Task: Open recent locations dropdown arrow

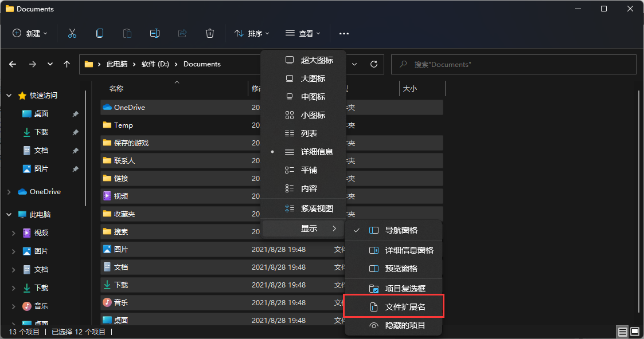Action: click(x=50, y=64)
